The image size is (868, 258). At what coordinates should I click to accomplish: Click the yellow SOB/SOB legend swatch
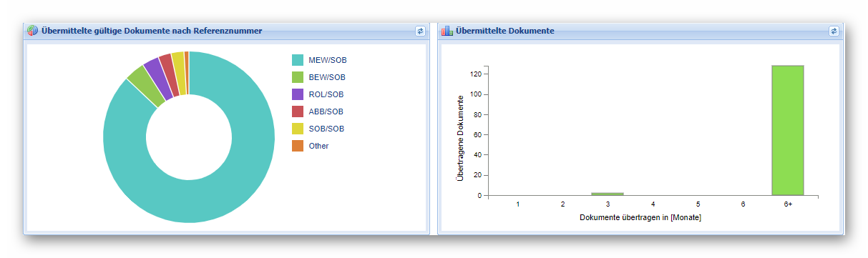[297, 129]
